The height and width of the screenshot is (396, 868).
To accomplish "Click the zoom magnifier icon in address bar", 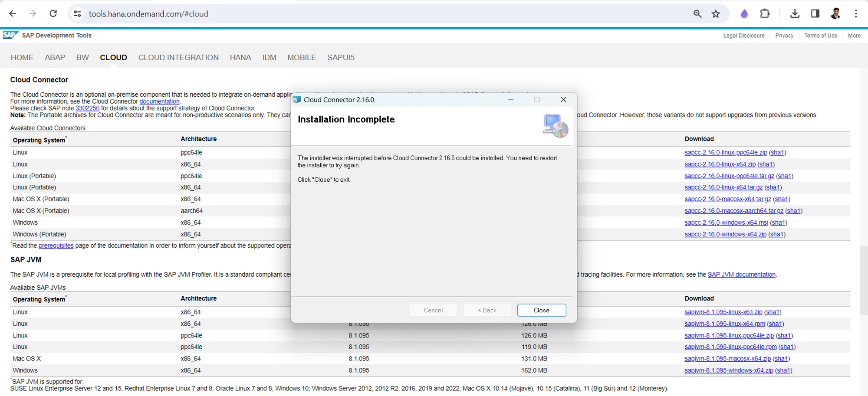I will (x=697, y=14).
